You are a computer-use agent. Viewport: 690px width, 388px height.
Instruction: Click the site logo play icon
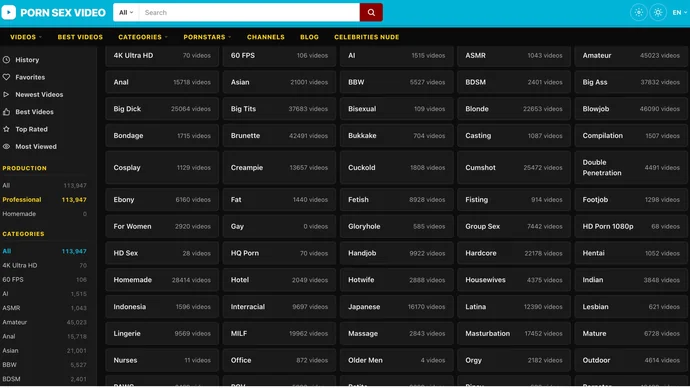8,12
